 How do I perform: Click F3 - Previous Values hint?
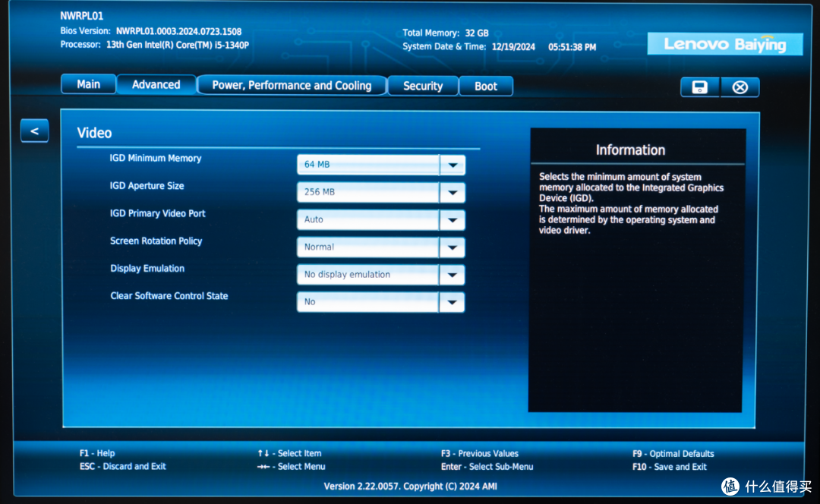[480, 454]
